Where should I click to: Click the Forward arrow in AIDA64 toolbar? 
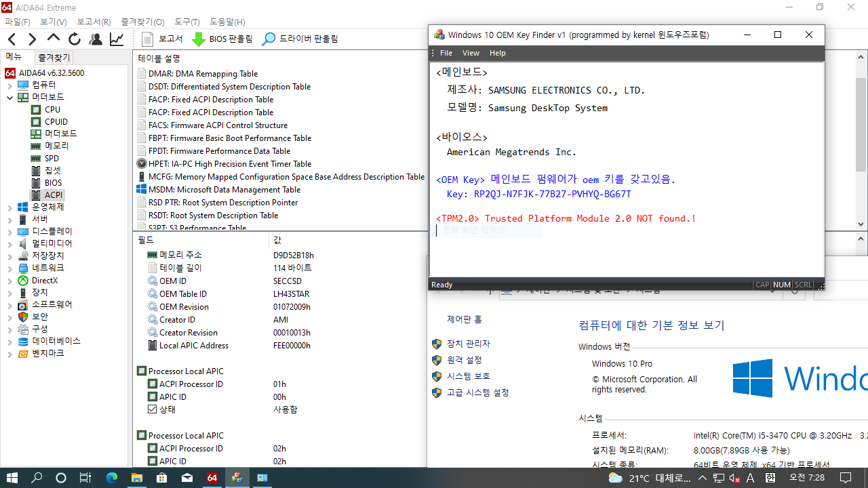click(x=32, y=39)
